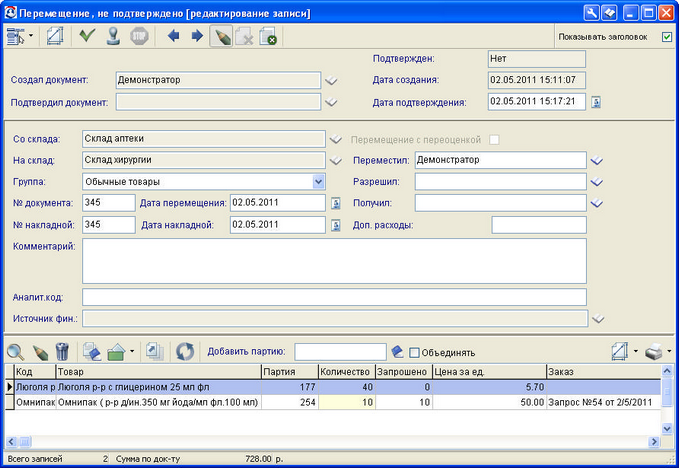
Task: Click the printer icon
Action: (x=654, y=352)
